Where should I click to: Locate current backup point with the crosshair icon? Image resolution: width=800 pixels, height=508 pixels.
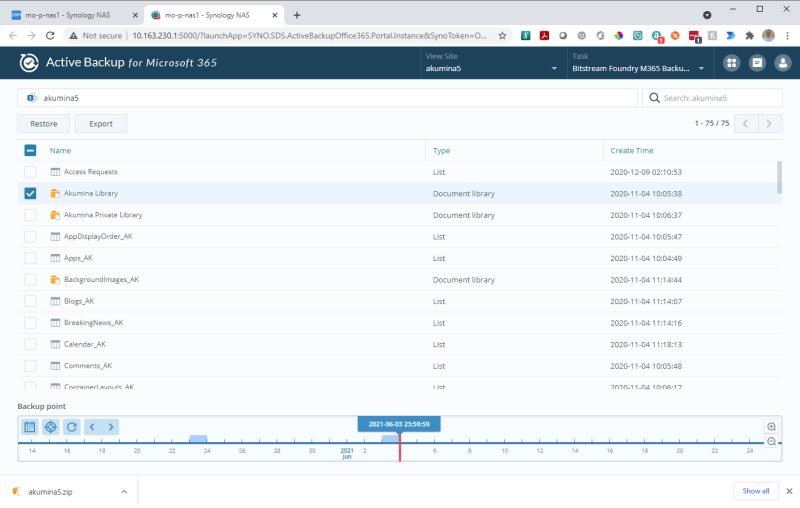coord(51,427)
